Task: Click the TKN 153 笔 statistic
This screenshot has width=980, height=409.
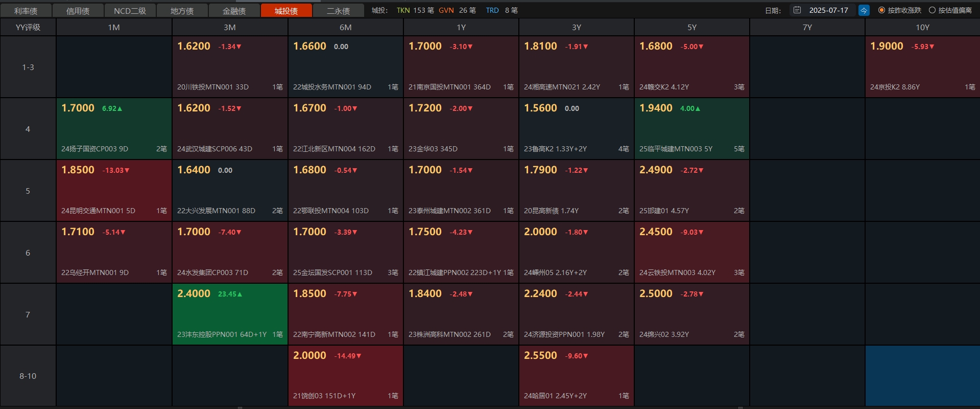Action: pyautogui.click(x=415, y=10)
